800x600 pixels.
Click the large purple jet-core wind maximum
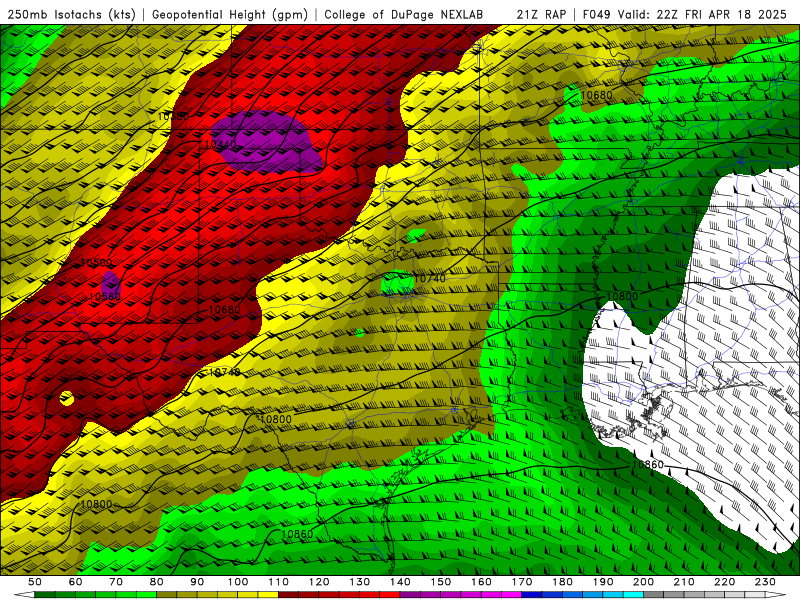267,142
